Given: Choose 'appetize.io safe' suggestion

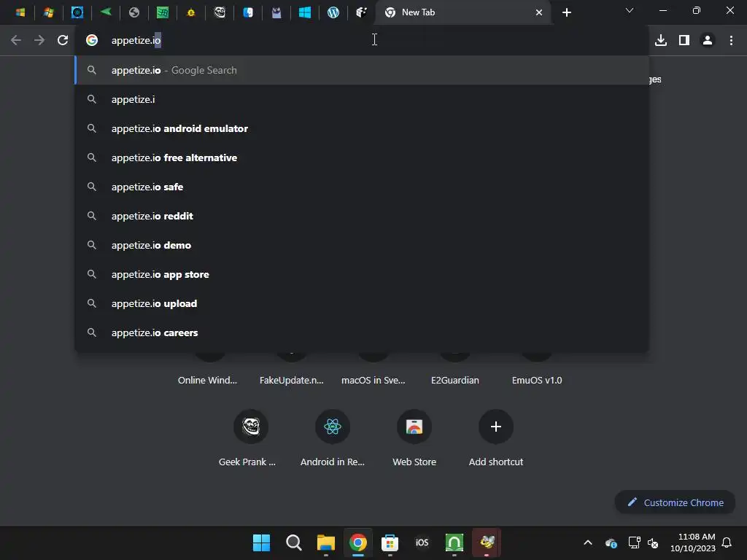Looking at the screenshot, I should click(362, 187).
